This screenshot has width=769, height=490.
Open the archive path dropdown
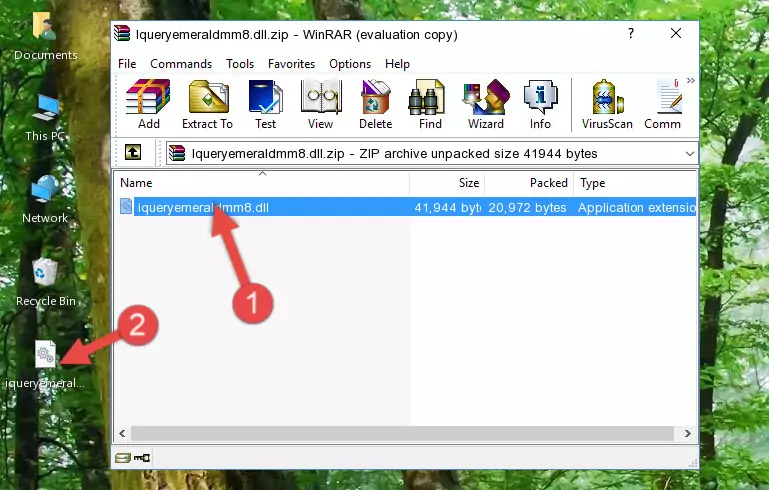pos(690,154)
